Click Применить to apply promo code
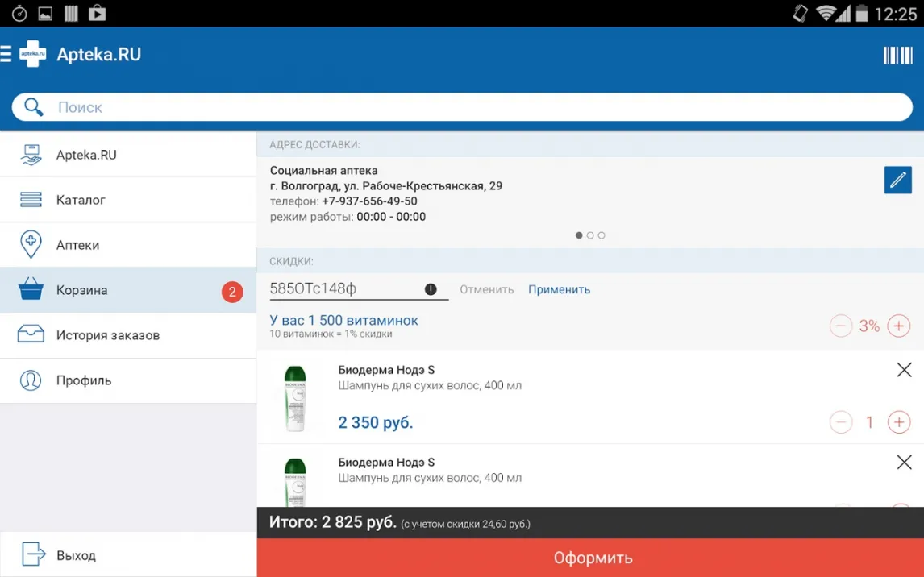 tap(559, 289)
